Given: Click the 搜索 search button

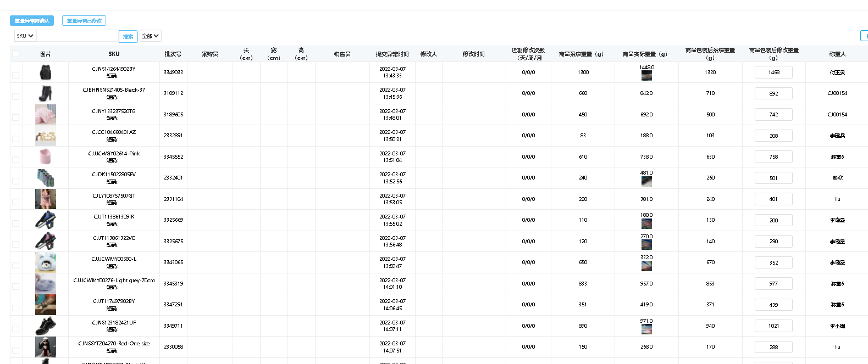Looking at the screenshot, I should point(128,37).
